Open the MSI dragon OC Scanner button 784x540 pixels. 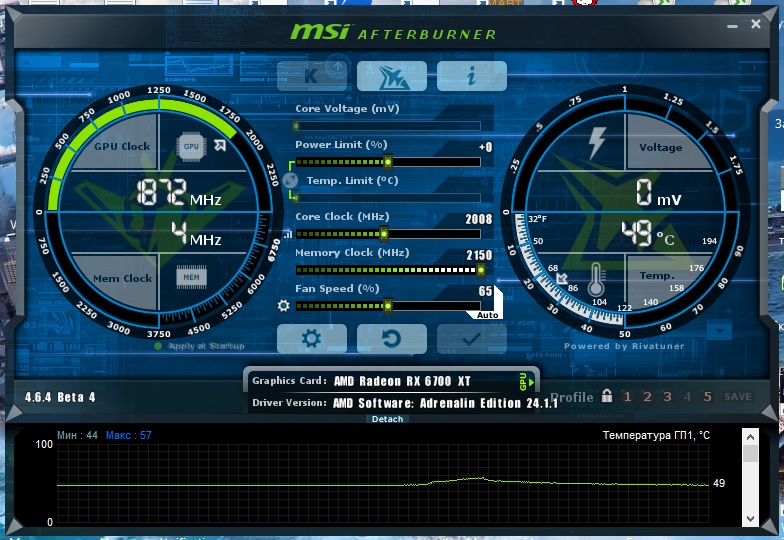[x=392, y=76]
